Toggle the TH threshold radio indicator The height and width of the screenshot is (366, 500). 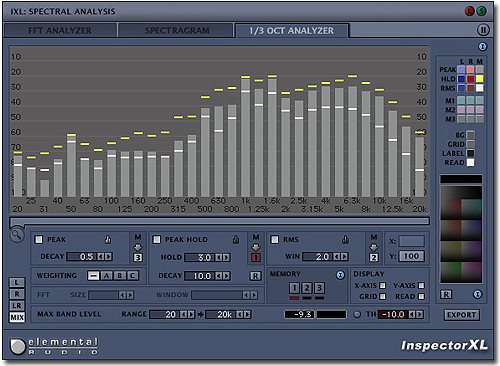click(357, 314)
